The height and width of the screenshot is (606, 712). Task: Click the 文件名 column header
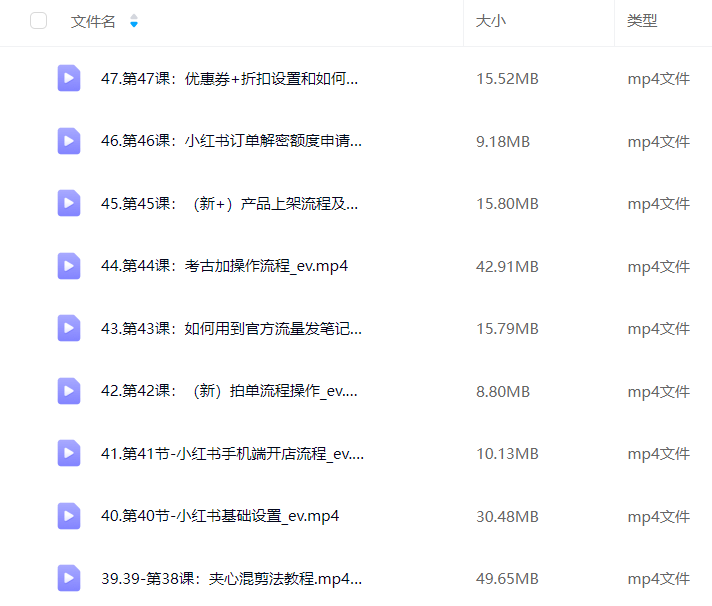click(93, 21)
